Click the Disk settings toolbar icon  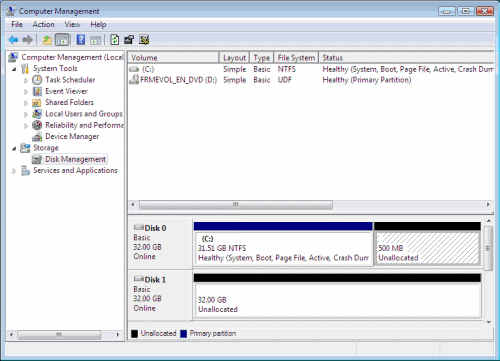144,40
